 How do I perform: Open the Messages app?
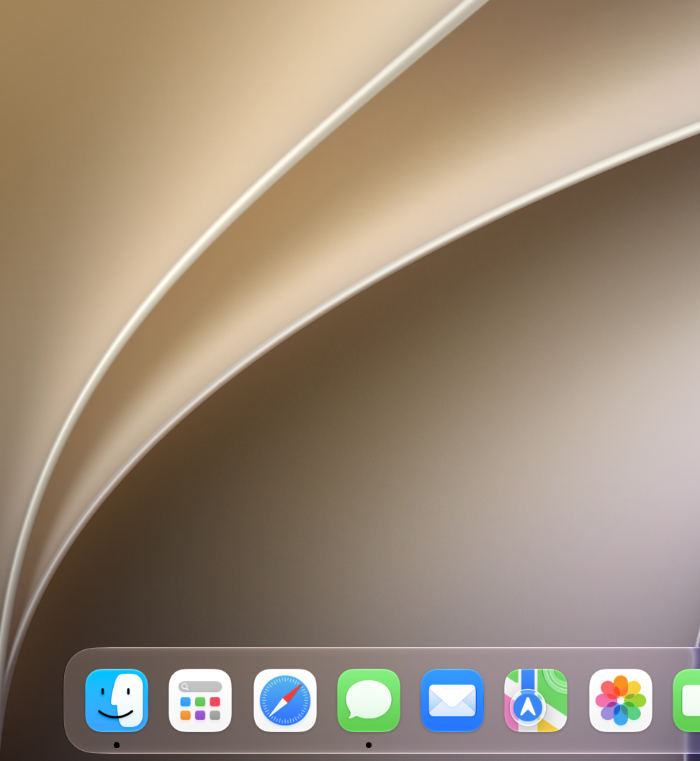[369, 700]
